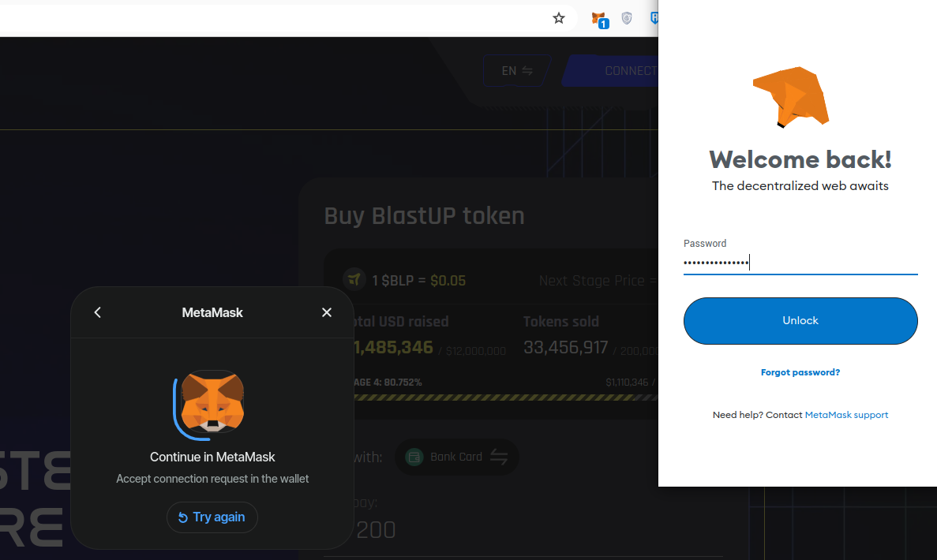Bookmark the page using the star icon

tap(559, 17)
